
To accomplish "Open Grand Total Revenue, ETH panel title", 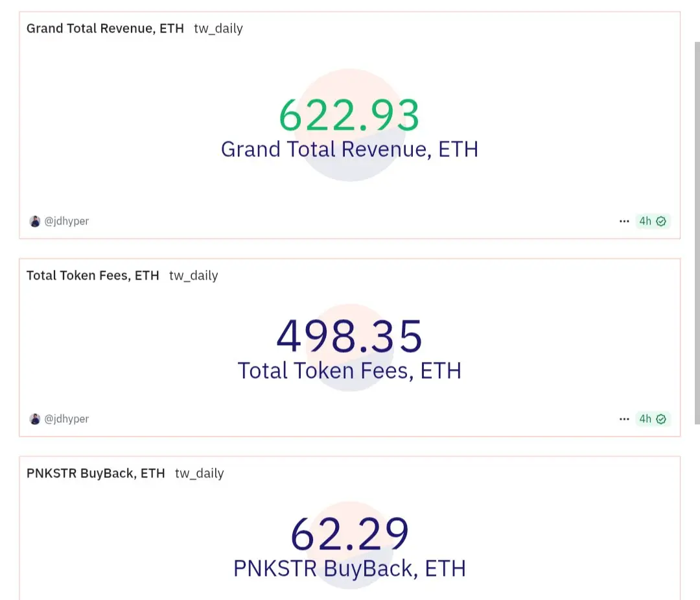I will click(x=105, y=29).
